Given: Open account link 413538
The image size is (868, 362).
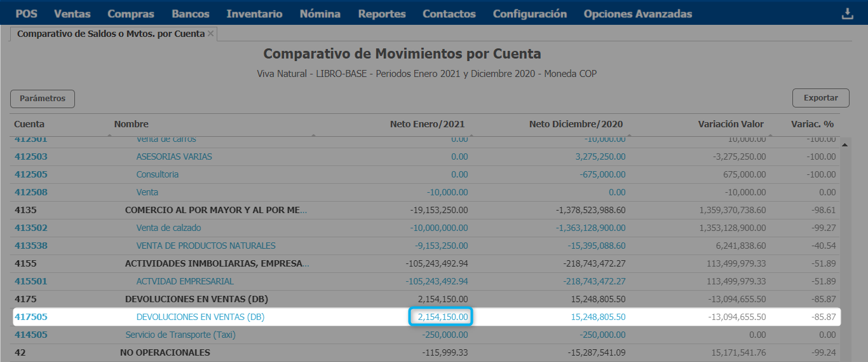Looking at the screenshot, I should (31, 246).
